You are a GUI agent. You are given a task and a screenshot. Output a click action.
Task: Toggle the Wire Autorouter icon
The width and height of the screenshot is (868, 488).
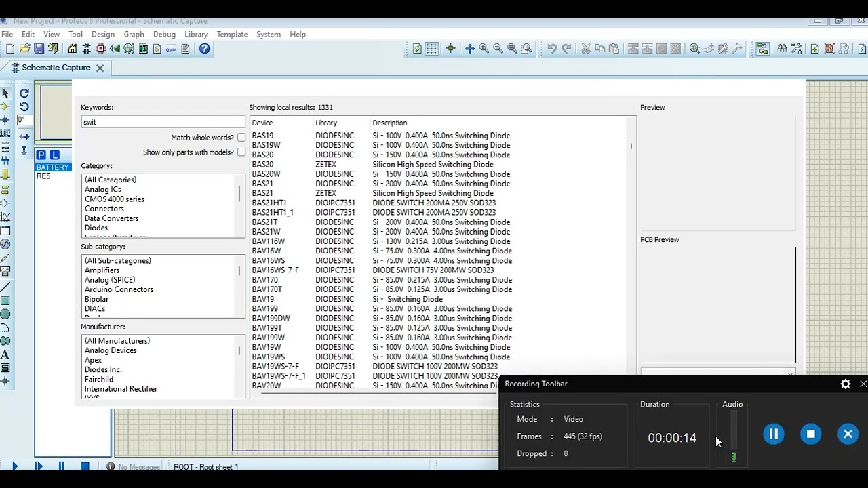tap(763, 49)
